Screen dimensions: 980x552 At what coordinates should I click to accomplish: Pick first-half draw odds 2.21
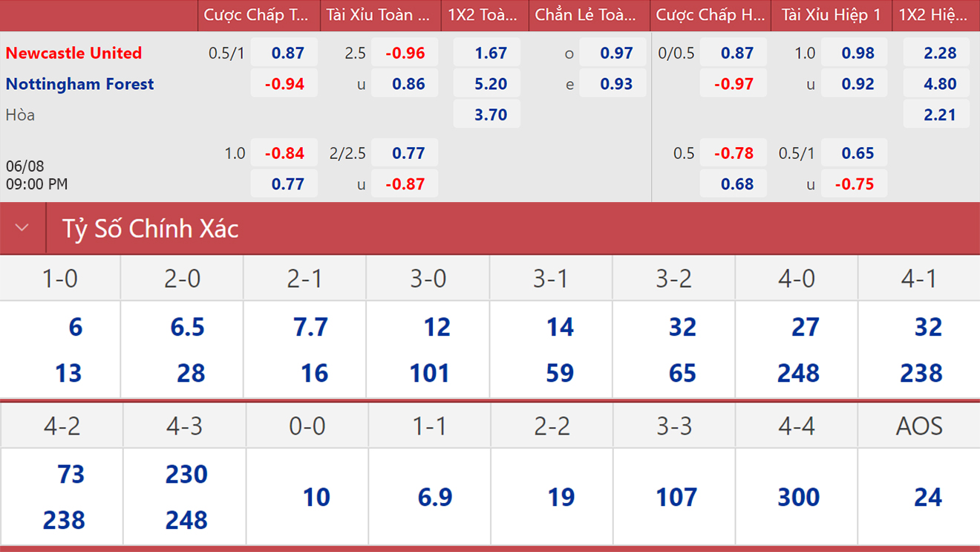(x=939, y=115)
